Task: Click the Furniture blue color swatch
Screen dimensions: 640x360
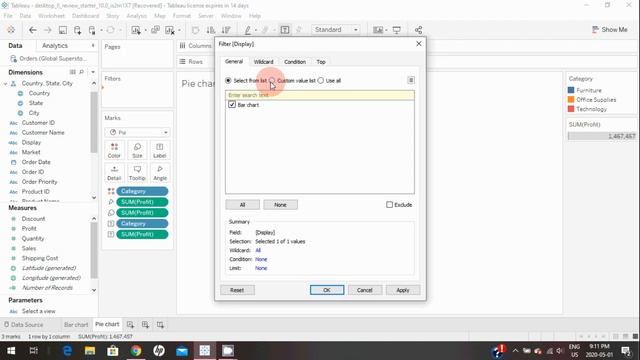Action: [x=571, y=90]
